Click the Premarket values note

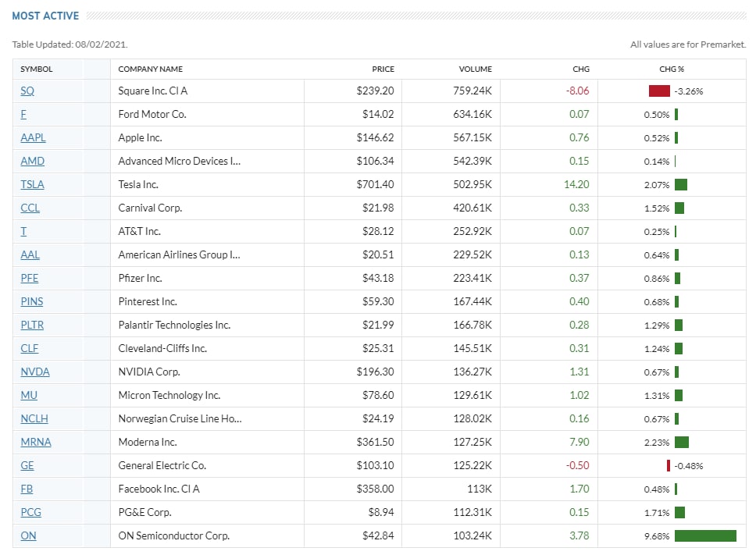688,44
